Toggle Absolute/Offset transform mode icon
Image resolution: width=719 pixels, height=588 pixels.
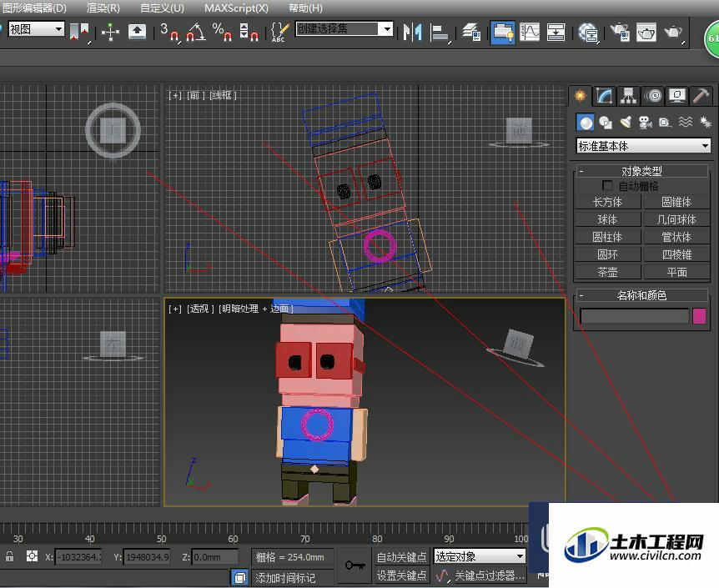click(32, 556)
